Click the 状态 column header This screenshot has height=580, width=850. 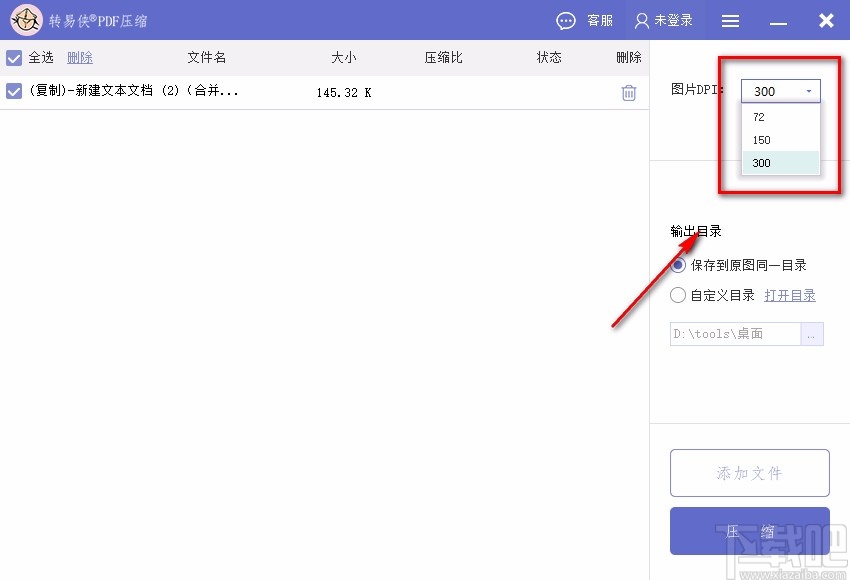(x=549, y=57)
